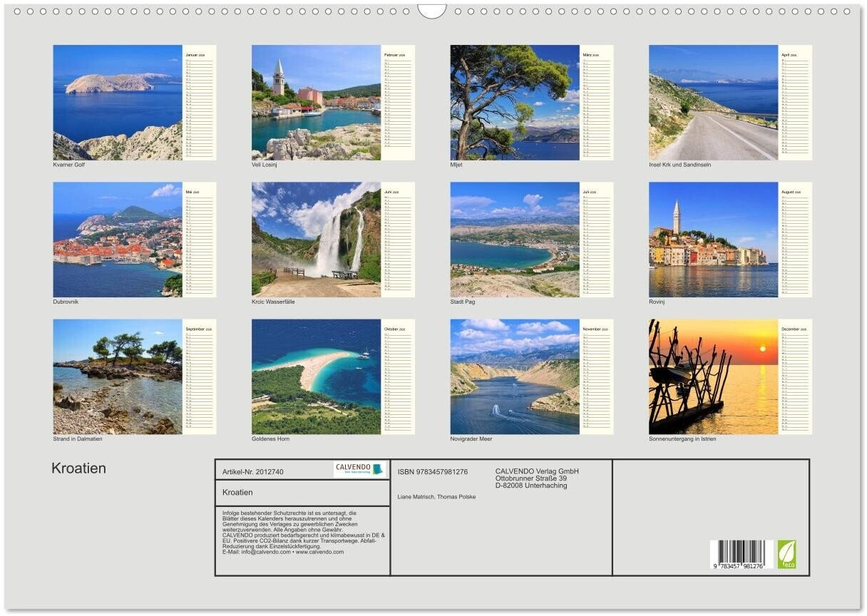
Task: Click the Stadt Pag bay photo
Action: (x=514, y=240)
